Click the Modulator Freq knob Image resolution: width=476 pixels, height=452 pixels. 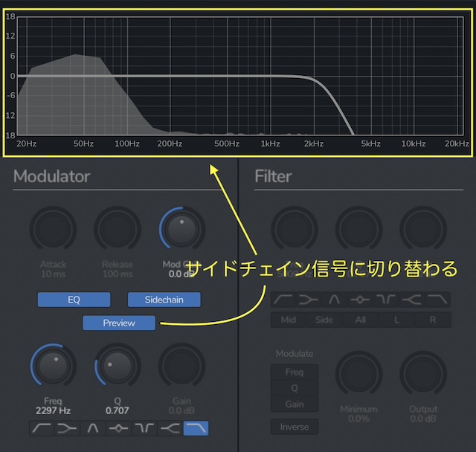click(53, 366)
